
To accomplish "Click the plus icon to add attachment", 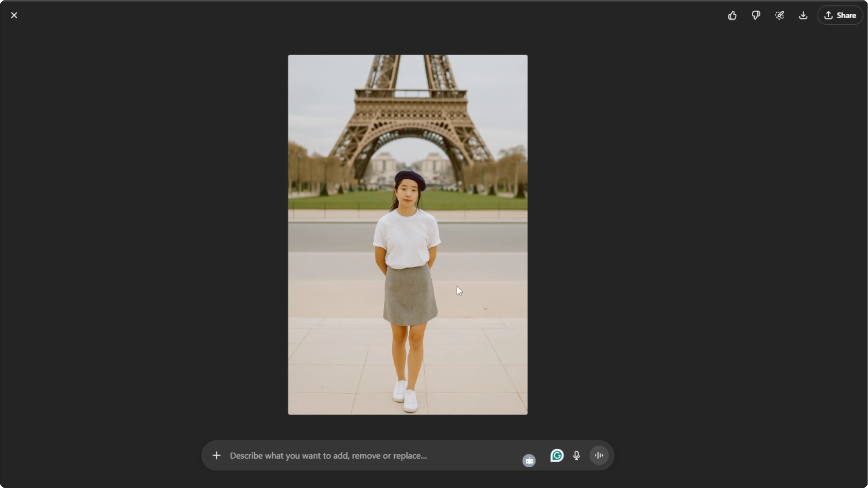I will [x=217, y=455].
